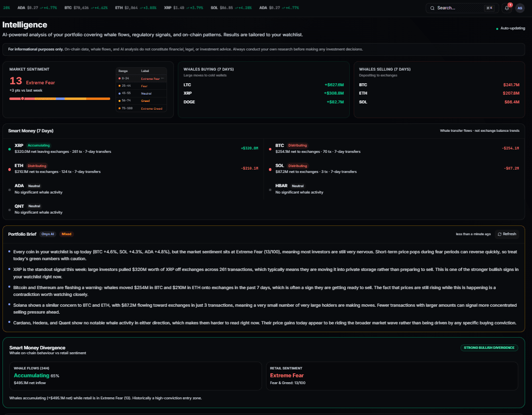
Task: Select XRP row in Whales Buying
Action: pos(264,93)
